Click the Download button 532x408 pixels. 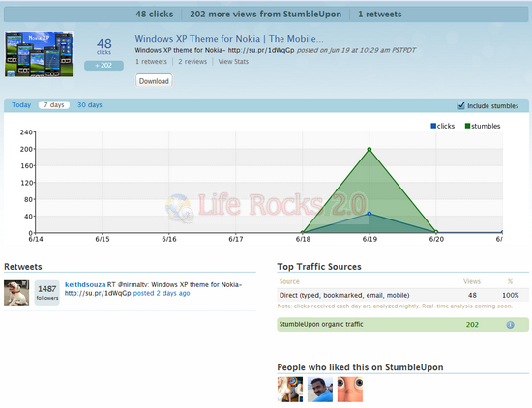pyautogui.click(x=154, y=81)
